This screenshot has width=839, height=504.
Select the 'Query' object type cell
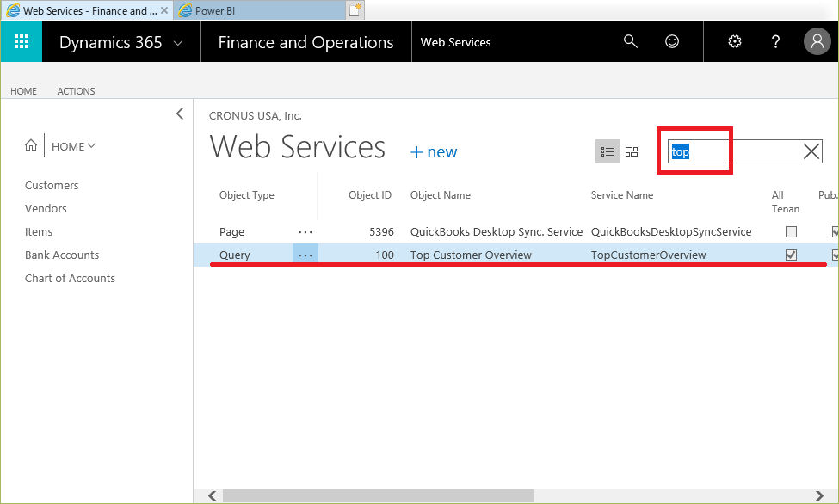coord(234,255)
